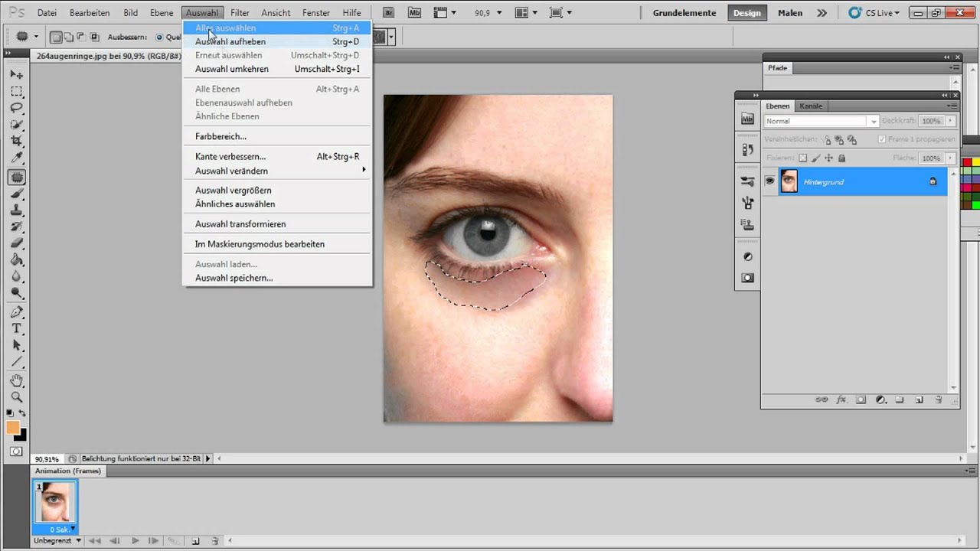Open the Filter menu

(x=240, y=13)
